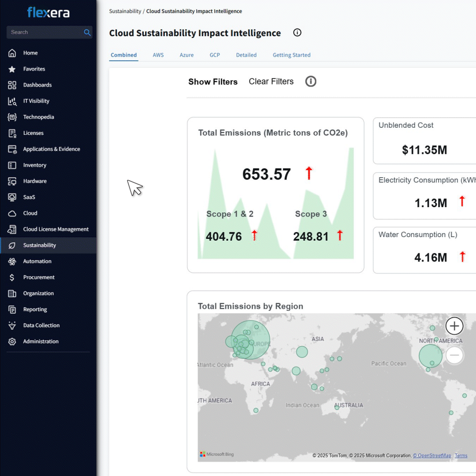The width and height of the screenshot is (476, 476).
Task: Open the SaaS sidebar icon
Action: (12, 197)
